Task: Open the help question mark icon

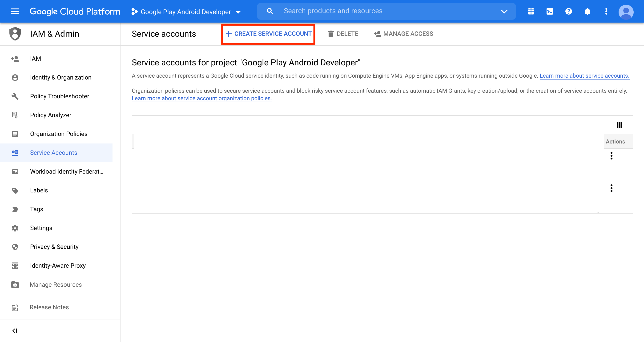Action: point(568,11)
